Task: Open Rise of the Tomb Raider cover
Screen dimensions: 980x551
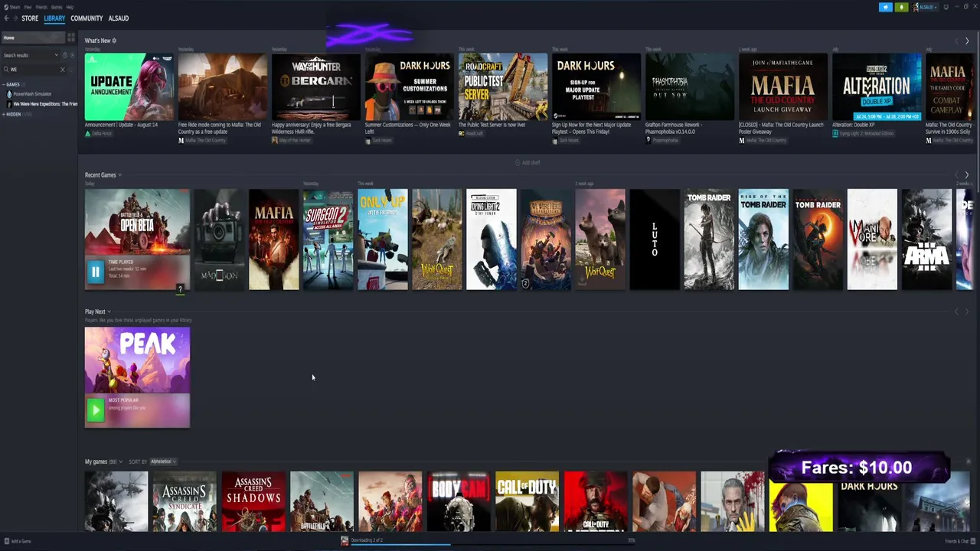Action: 763,240
